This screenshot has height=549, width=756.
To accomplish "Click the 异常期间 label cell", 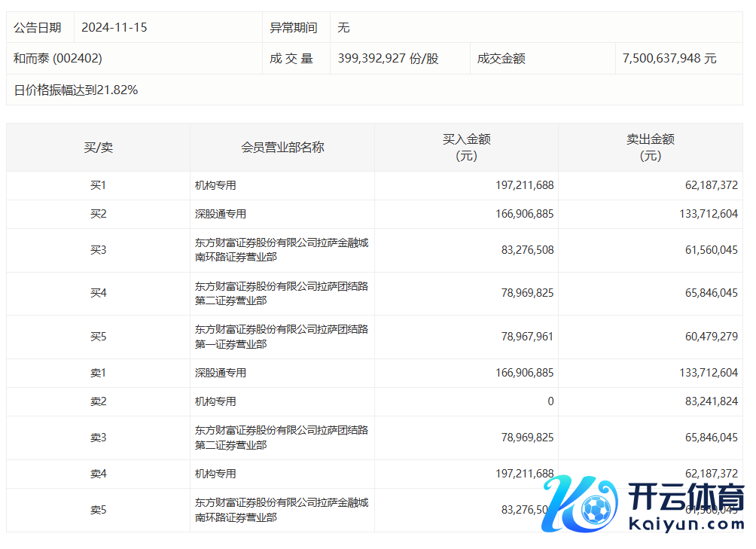I will click(x=294, y=28).
